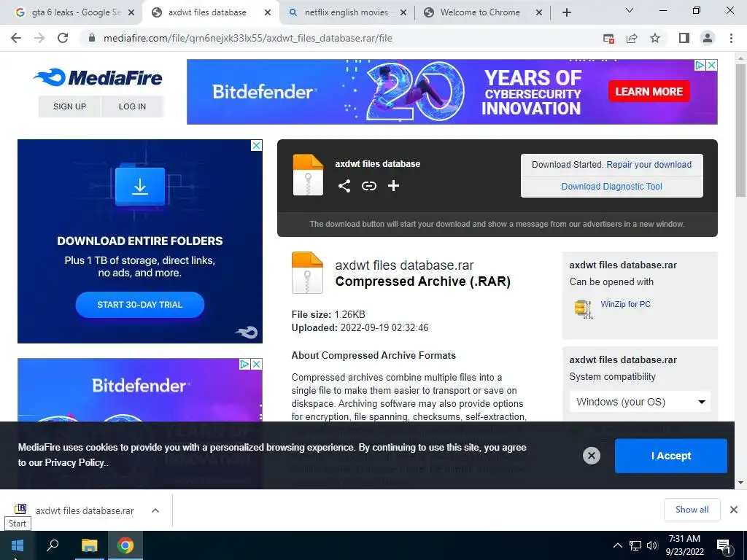
Task: Close the top Bitdefender banner ad
Action: [x=711, y=65]
